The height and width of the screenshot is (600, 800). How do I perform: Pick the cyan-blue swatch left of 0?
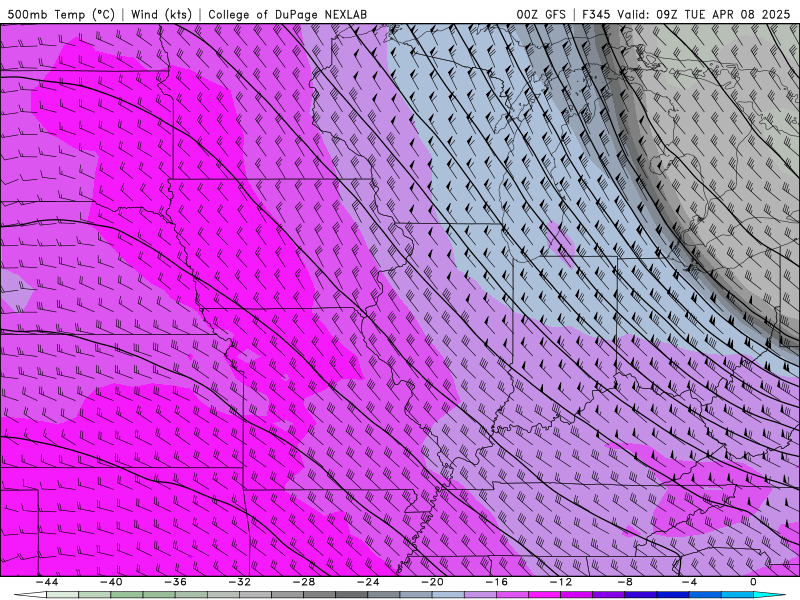[x=737, y=595]
